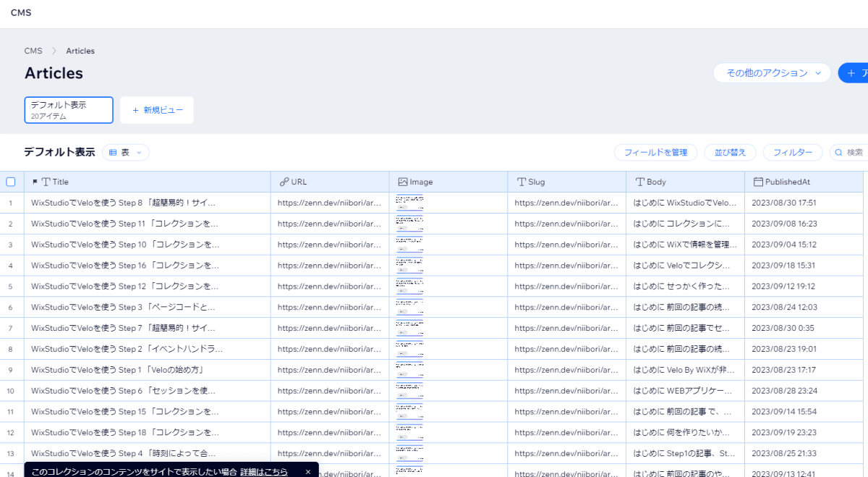
Task: Open フィールドを管理 settings
Action: [x=655, y=153]
